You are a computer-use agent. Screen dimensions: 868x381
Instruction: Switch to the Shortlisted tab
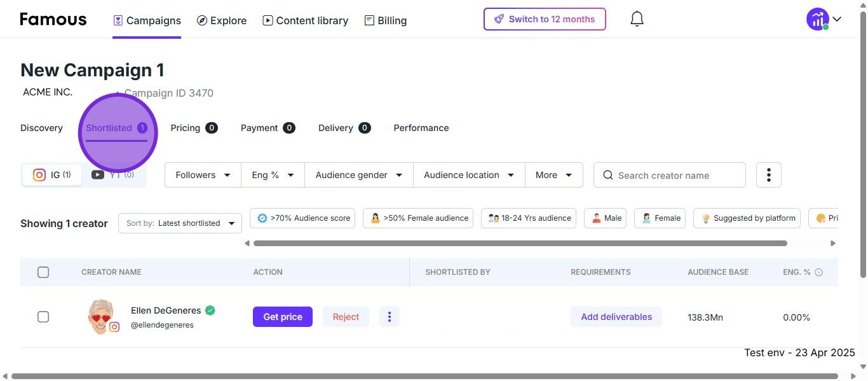pyautogui.click(x=116, y=128)
